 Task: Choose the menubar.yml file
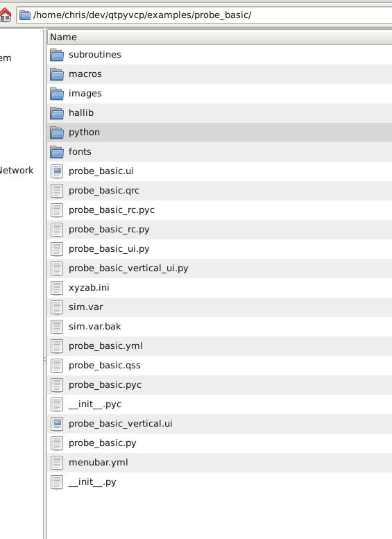tap(219, 463)
